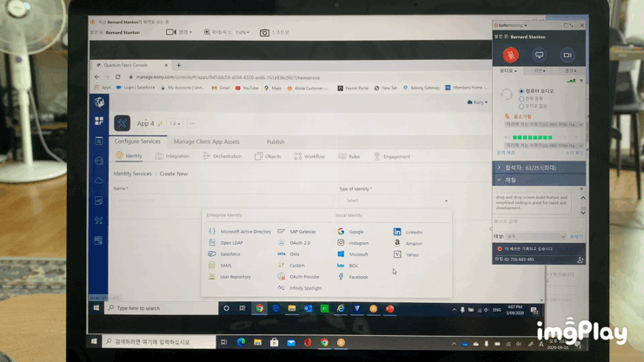This screenshot has width=644, height=362.
Task: Switch to the Publish tab
Action: pyautogui.click(x=276, y=142)
